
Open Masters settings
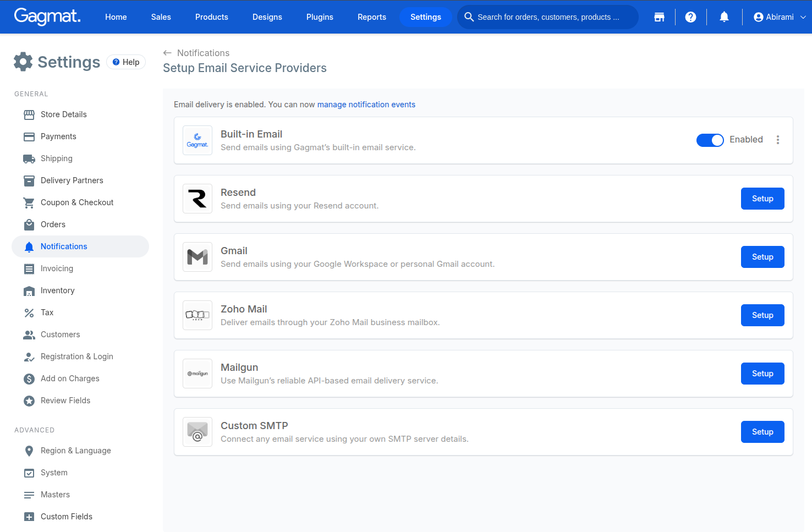(x=80, y=495)
